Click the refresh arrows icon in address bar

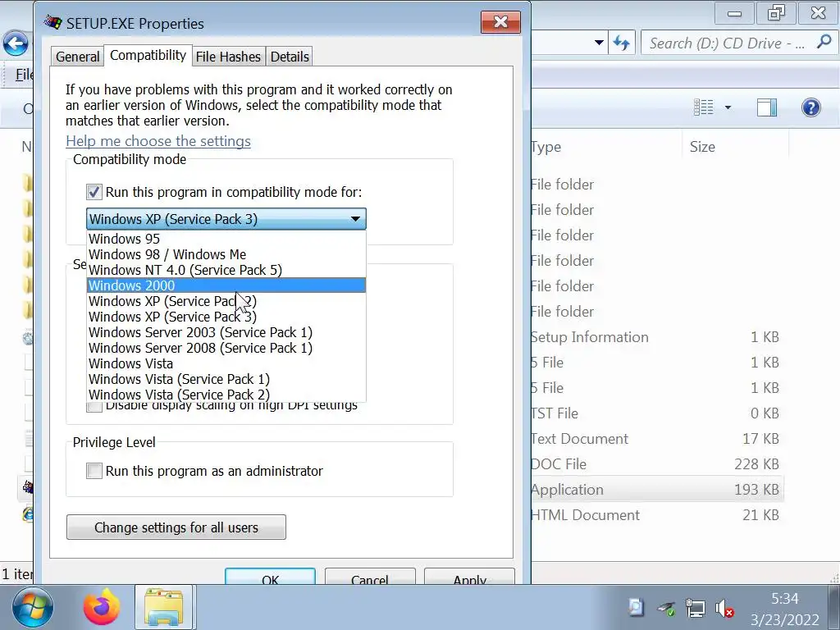[622, 43]
